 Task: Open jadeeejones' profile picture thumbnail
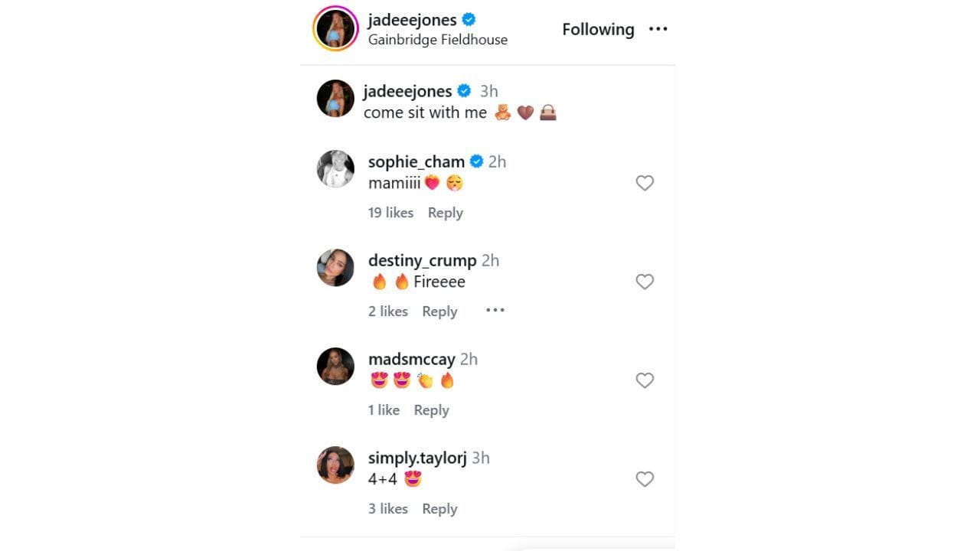(335, 28)
